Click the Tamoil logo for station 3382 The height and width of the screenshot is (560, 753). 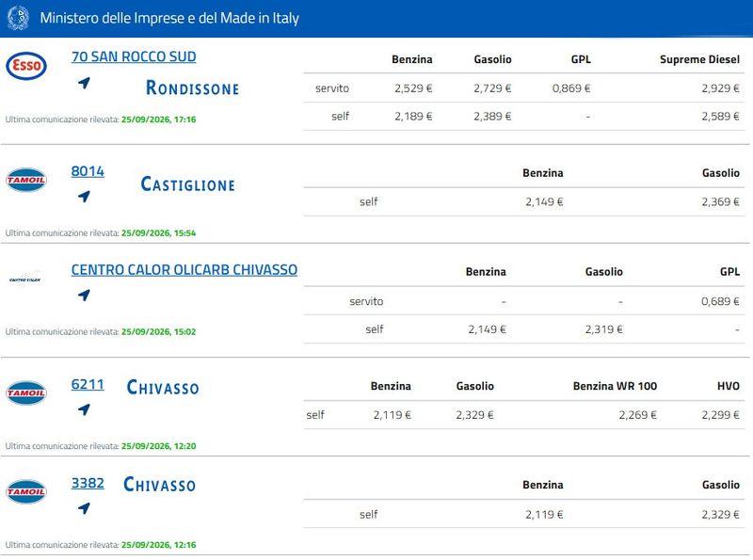tap(26, 491)
